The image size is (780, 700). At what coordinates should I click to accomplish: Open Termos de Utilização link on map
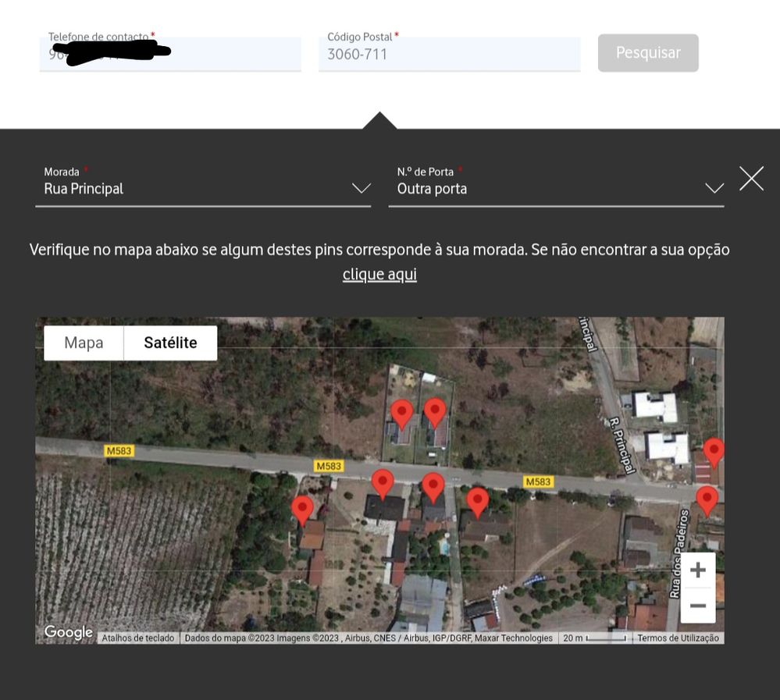pyautogui.click(x=678, y=638)
